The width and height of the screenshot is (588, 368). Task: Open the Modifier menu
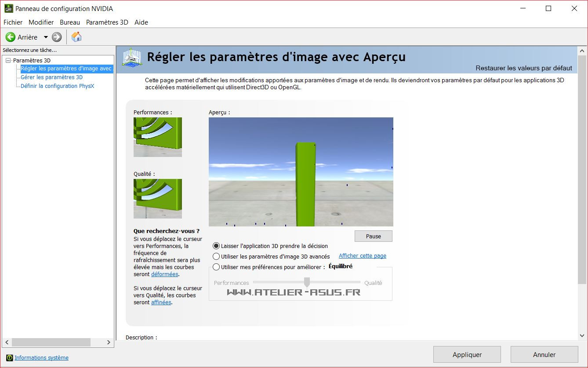pos(41,22)
